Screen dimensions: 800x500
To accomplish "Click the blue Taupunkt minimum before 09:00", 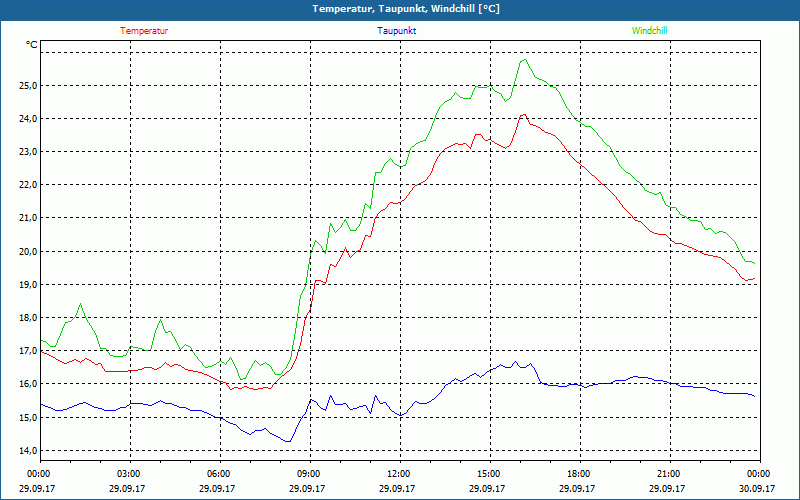I will pyautogui.click(x=289, y=441).
